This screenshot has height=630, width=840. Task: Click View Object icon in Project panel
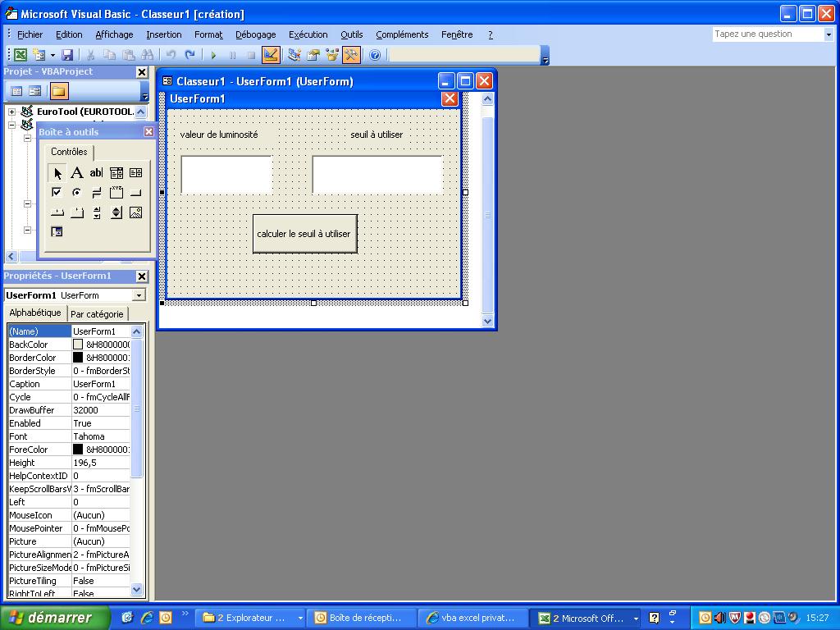point(34,91)
